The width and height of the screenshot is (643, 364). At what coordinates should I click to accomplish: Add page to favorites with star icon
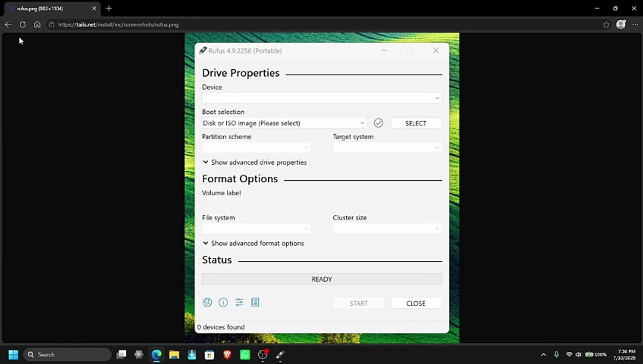[606, 24]
